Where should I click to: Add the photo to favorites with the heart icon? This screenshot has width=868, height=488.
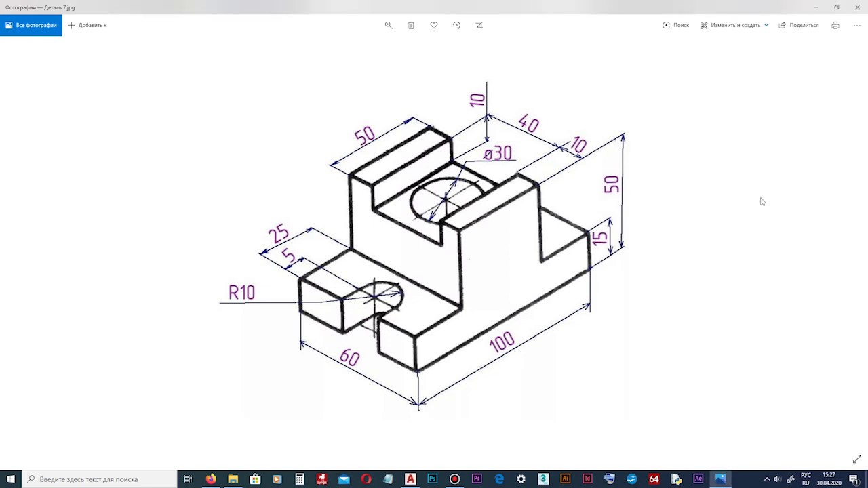click(434, 25)
